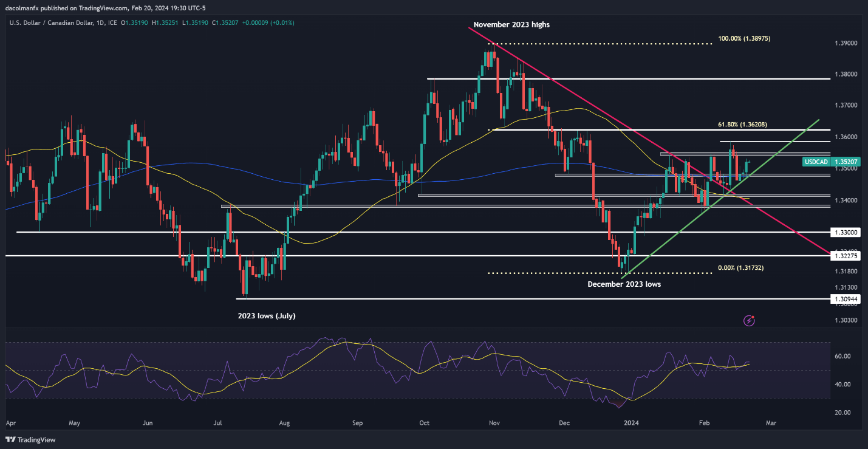Click the 1.36000 price axis label
Image resolution: width=868 pixels, height=449 pixels.
click(x=846, y=137)
